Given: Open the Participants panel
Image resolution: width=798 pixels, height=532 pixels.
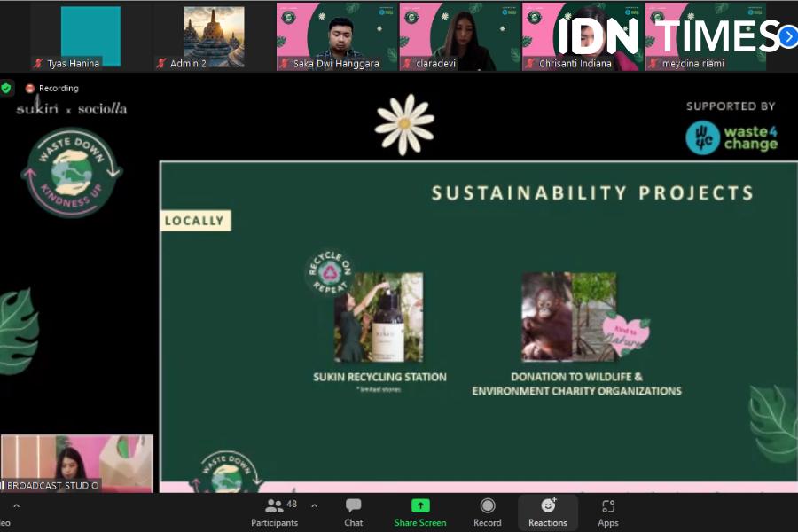Looking at the screenshot, I should pos(274,512).
